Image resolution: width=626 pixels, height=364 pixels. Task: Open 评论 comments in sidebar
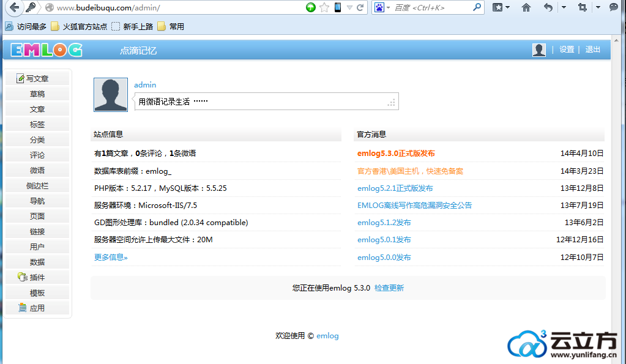pyautogui.click(x=37, y=155)
